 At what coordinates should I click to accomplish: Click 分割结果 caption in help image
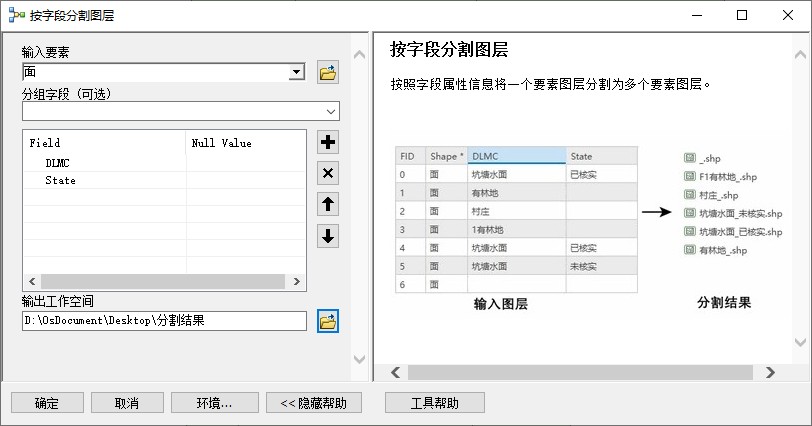coord(724,302)
